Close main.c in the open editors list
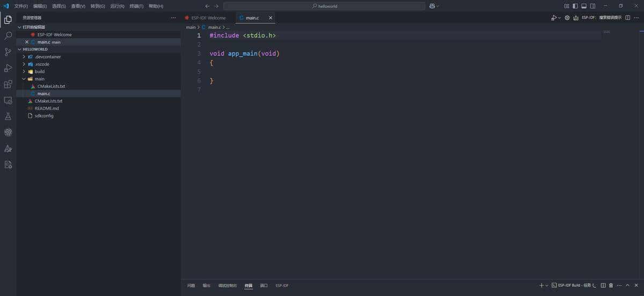644x296 pixels. [27, 42]
